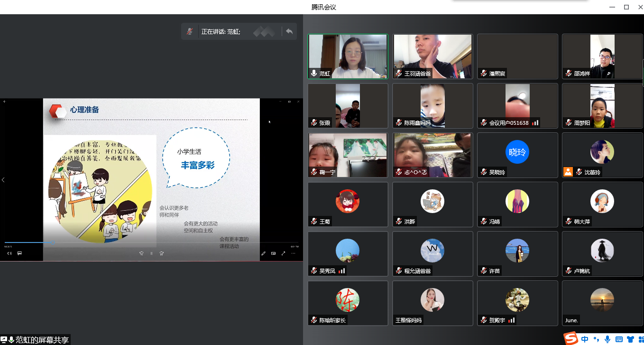Click the 范虹的屏幕共享 label at bottom-left
This screenshot has width=644, height=345.
pyautogui.click(x=42, y=340)
